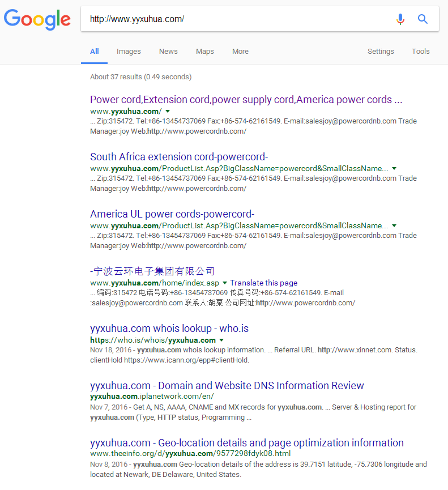Expand dropdown arrow for America UL result URL

coord(394,225)
